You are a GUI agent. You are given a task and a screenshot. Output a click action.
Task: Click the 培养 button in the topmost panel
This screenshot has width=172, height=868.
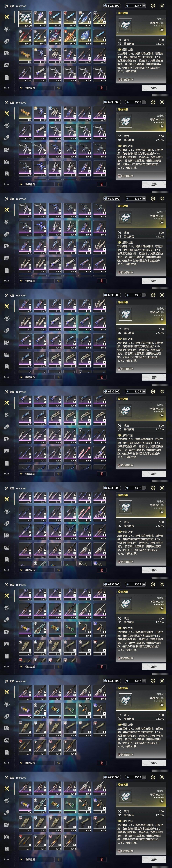click(x=154, y=88)
